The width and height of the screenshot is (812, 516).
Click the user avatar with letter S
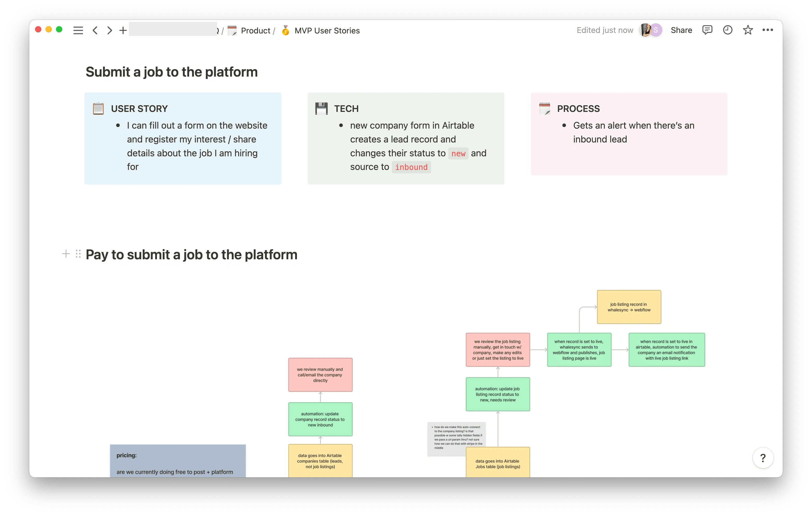coord(656,30)
